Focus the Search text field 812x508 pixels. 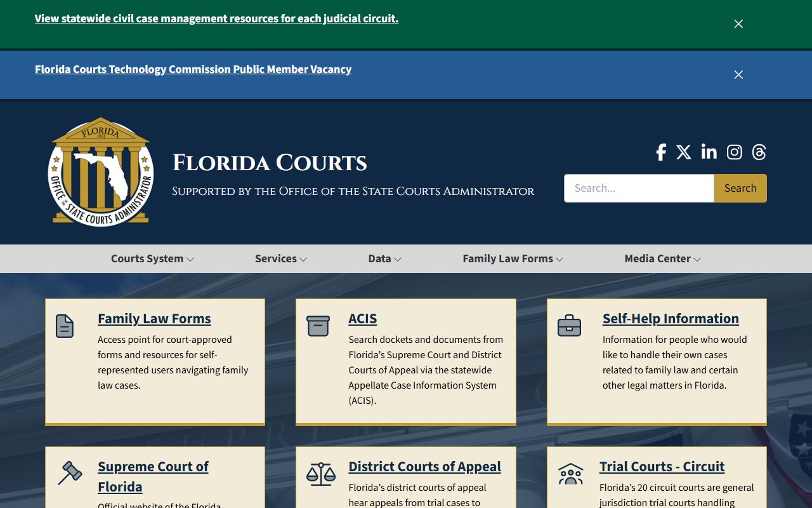tap(639, 188)
